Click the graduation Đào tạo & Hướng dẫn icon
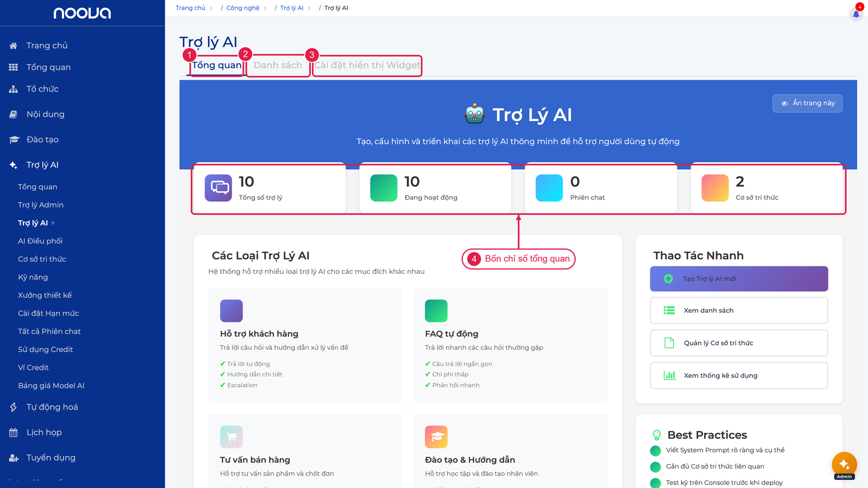This screenshot has height=488, width=868. click(x=436, y=436)
